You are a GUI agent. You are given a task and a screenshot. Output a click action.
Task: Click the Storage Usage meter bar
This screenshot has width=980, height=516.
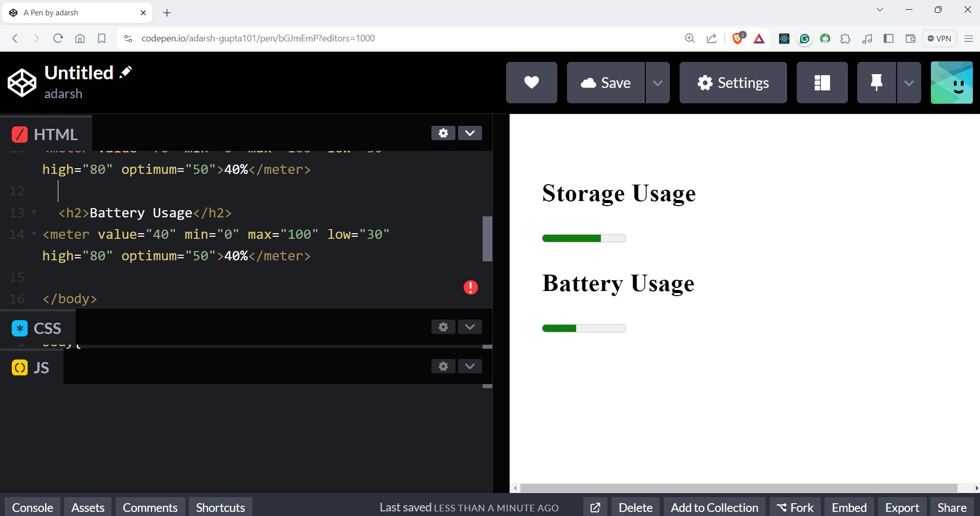pyautogui.click(x=584, y=238)
